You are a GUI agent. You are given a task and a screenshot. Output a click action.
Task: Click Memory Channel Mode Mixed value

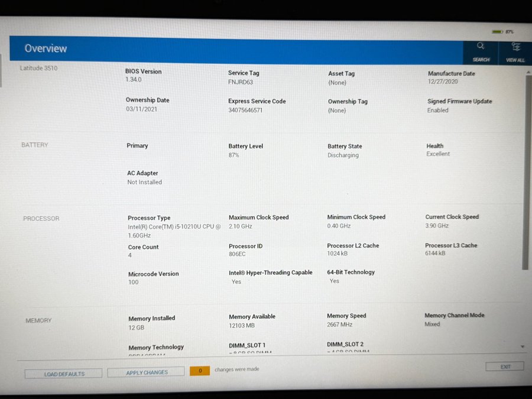(432, 325)
